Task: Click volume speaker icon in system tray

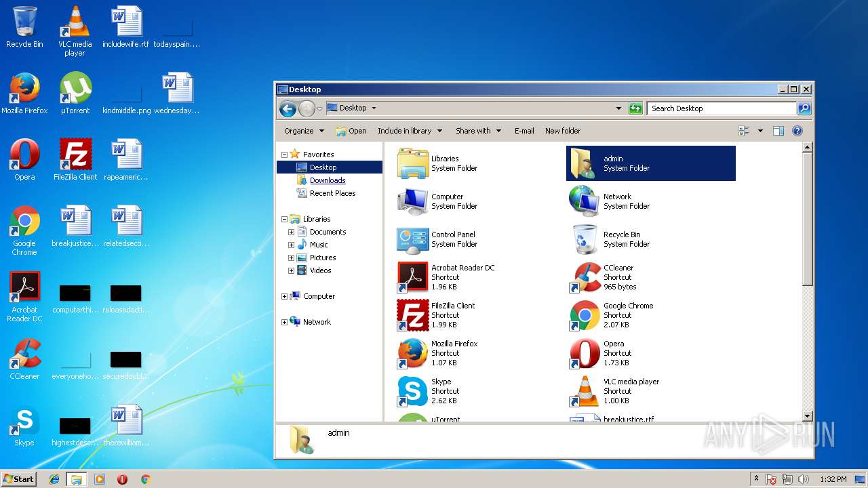Action: pos(804,479)
